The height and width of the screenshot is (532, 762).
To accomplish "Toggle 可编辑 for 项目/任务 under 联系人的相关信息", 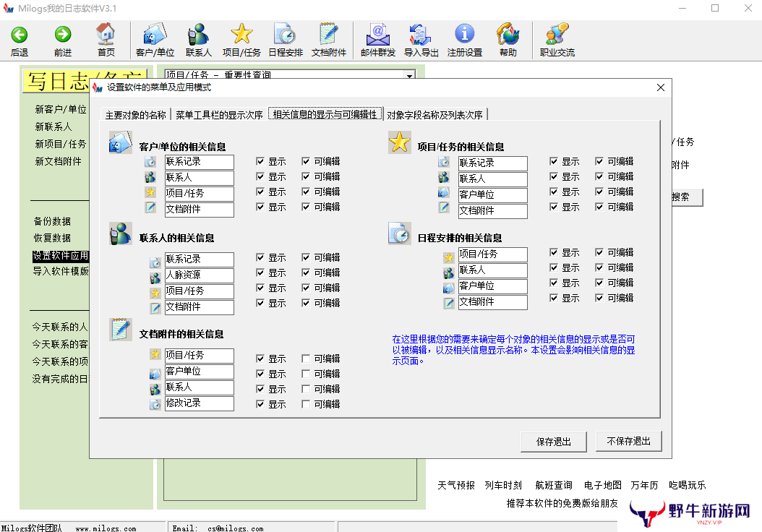I will [x=306, y=288].
